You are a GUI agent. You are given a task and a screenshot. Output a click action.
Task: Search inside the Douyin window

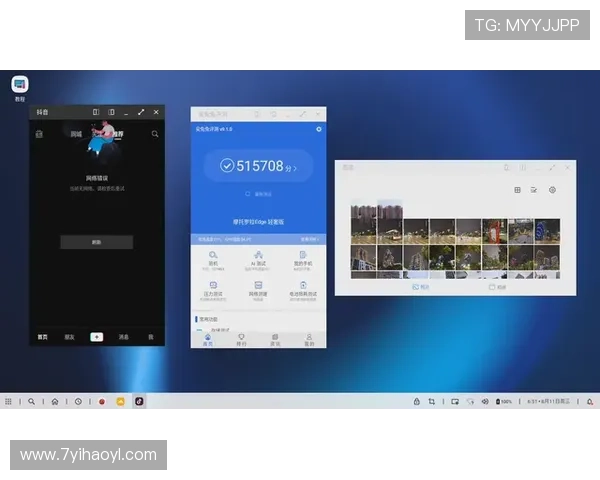coord(155,134)
